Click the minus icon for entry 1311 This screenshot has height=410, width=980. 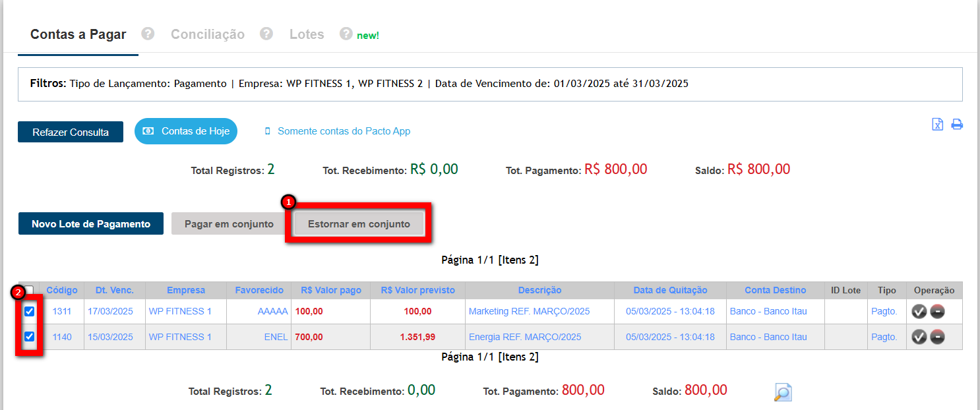click(x=937, y=312)
